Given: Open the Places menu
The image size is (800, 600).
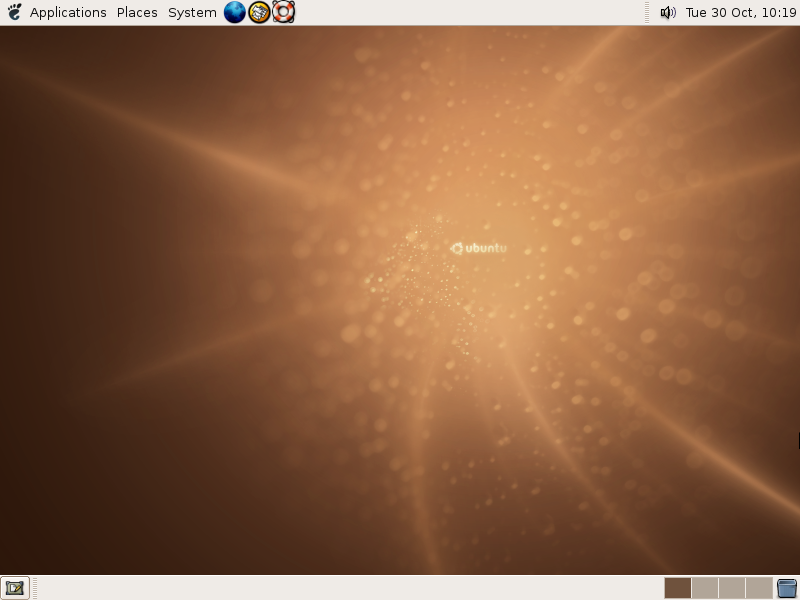Looking at the screenshot, I should tap(137, 12).
